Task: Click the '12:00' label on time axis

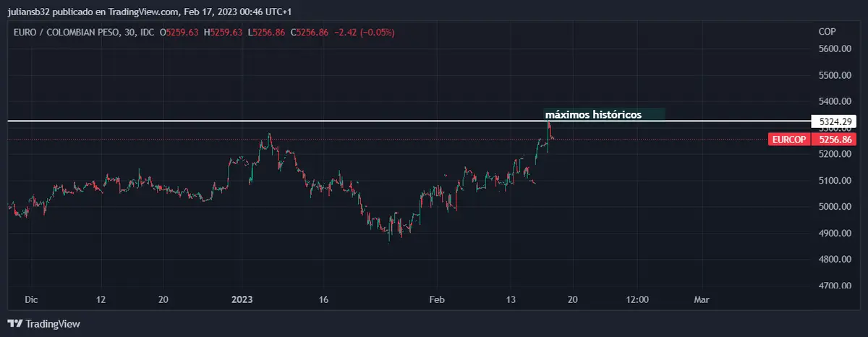Action: click(637, 299)
